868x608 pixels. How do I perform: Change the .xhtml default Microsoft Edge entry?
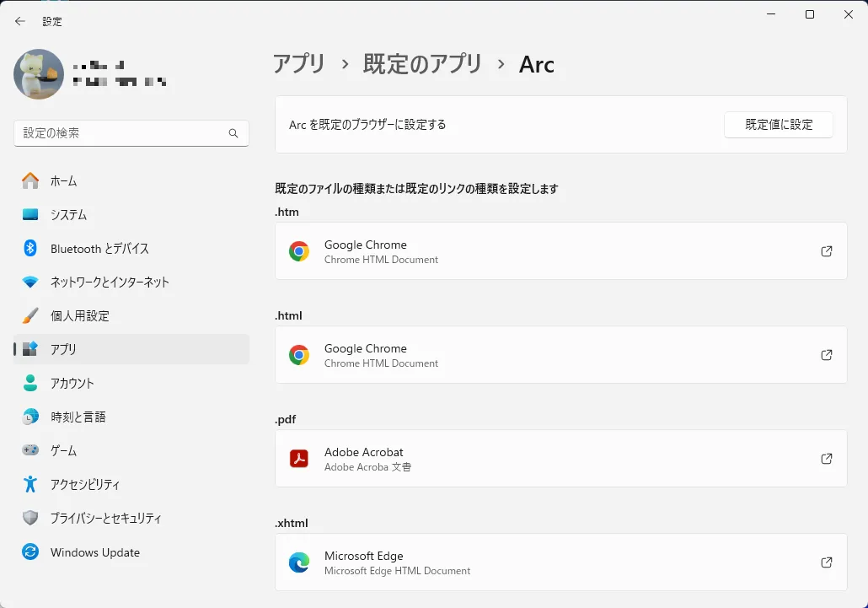(x=560, y=562)
